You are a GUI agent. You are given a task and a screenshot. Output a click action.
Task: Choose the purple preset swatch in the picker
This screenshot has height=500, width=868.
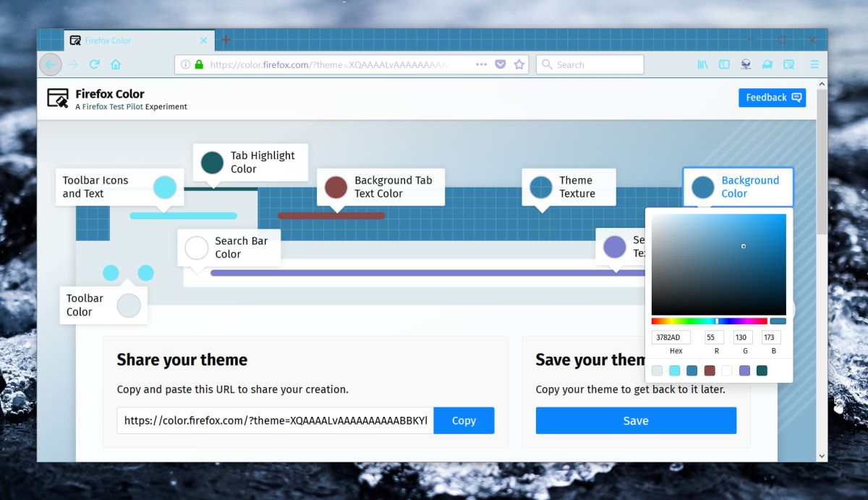click(744, 370)
